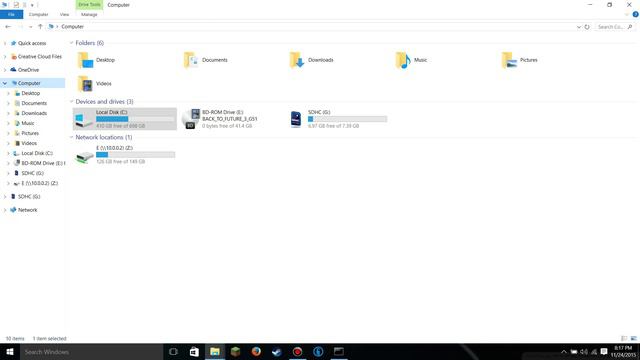640x360 pixels.
Task: Expand the ribbon with the chevron
Action: [x=627, y=14]
